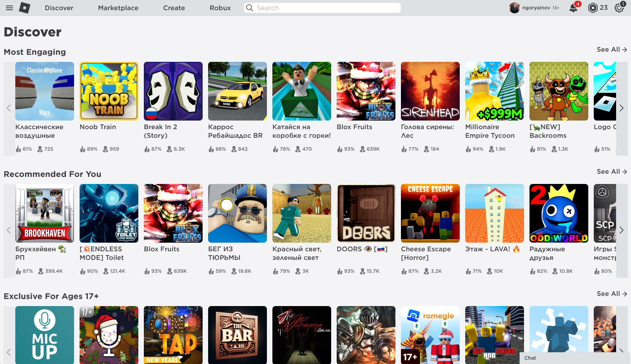631x364 pixels.
Task: Click the ngoryainov profile avatar
Action: point(514,8)
